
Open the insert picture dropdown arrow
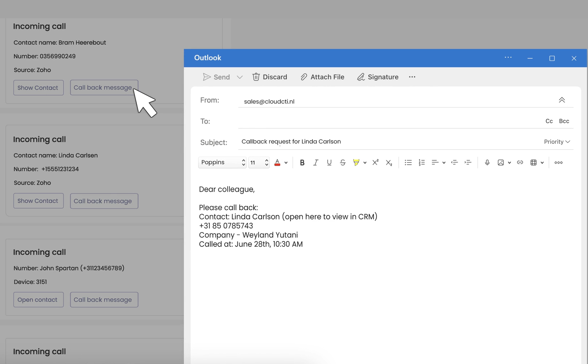click(509, 163)
